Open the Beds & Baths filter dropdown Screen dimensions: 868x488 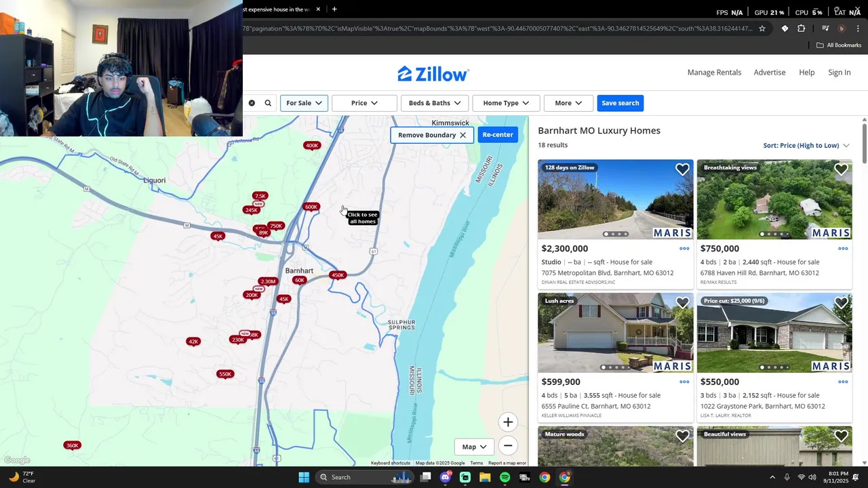click(x=435, y=103)
